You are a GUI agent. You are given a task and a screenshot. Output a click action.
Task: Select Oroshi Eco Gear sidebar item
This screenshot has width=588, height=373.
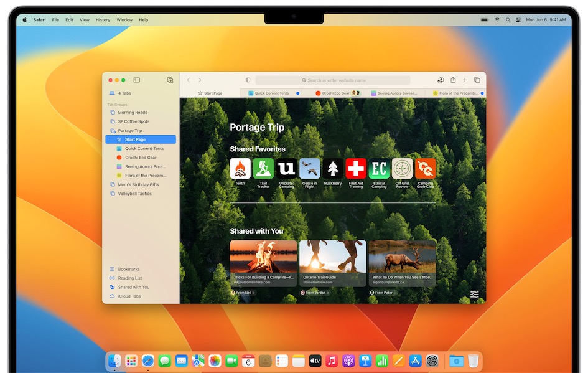point(141,158)
